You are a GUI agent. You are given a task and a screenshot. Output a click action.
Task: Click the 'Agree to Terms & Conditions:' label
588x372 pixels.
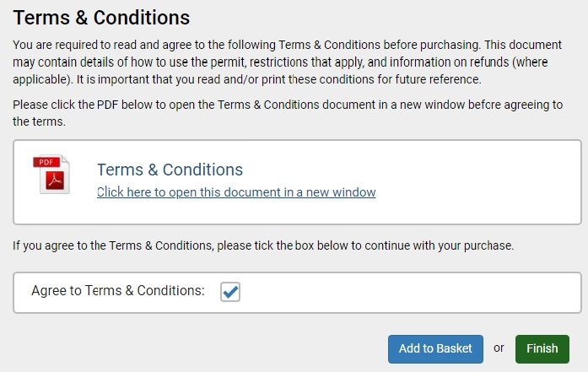pyautogui.click(x=118, y=291)
